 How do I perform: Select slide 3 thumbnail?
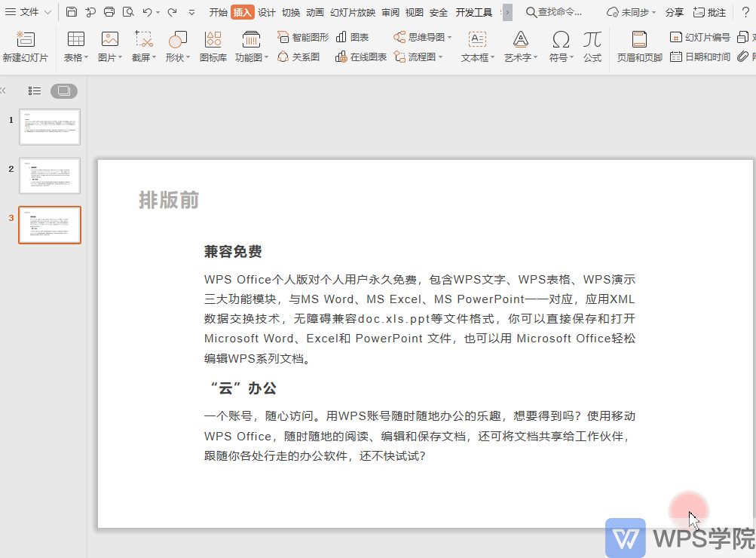point(50,225)
